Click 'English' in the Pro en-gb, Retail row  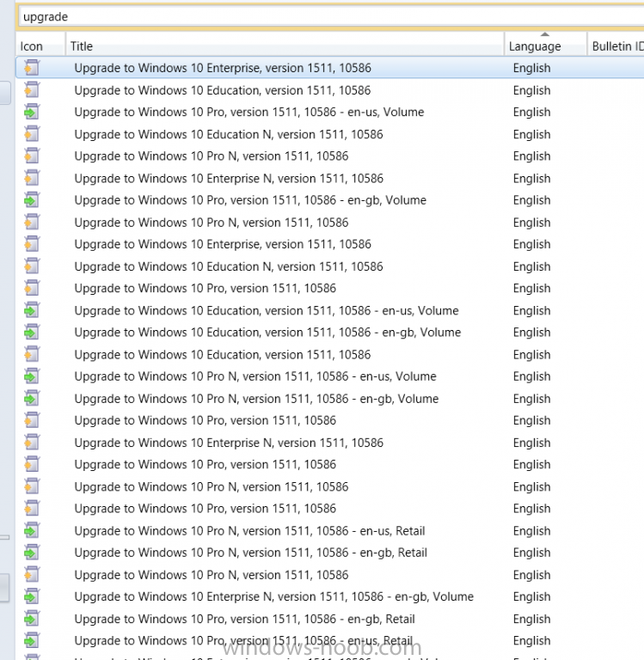tap(531, 619)
